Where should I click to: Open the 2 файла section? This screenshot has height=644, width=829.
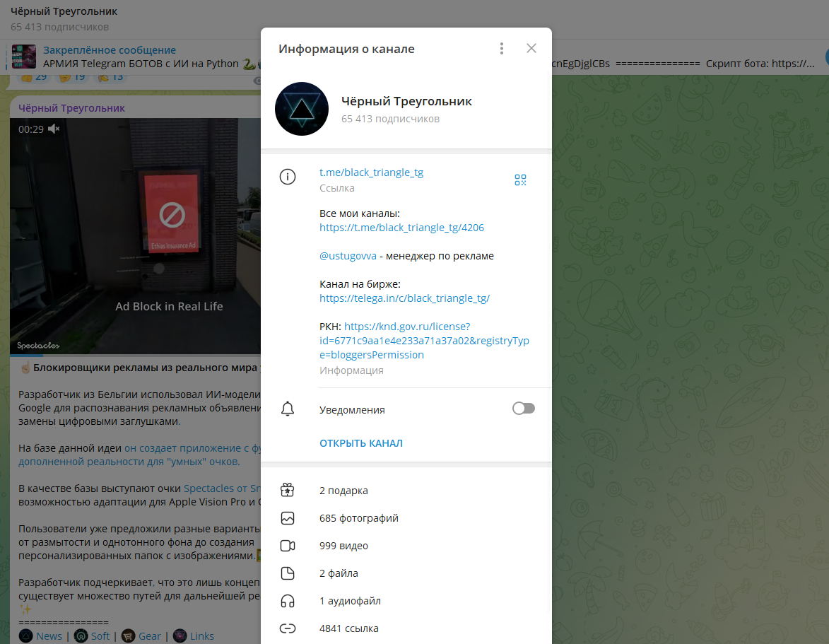tap(406, 573)
